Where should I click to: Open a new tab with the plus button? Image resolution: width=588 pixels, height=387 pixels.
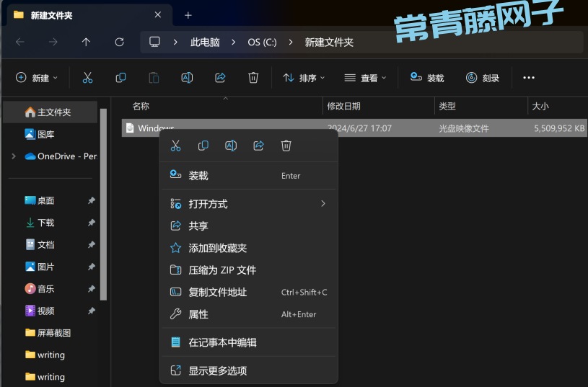tap(188, 15)
